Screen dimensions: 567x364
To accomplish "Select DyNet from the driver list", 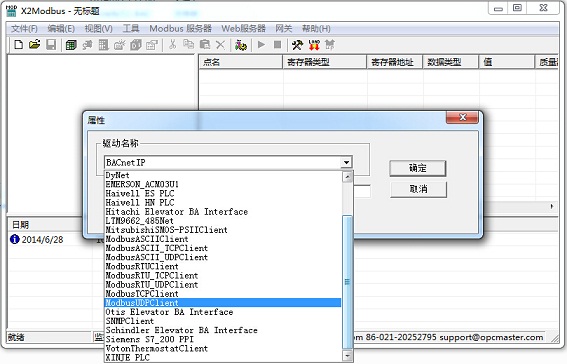I will pyautogui.click(x=223, y=175).
